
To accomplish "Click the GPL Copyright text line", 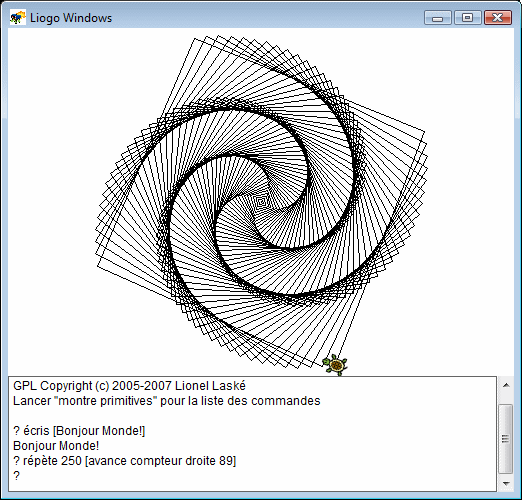I will click(x=129, y=386).
